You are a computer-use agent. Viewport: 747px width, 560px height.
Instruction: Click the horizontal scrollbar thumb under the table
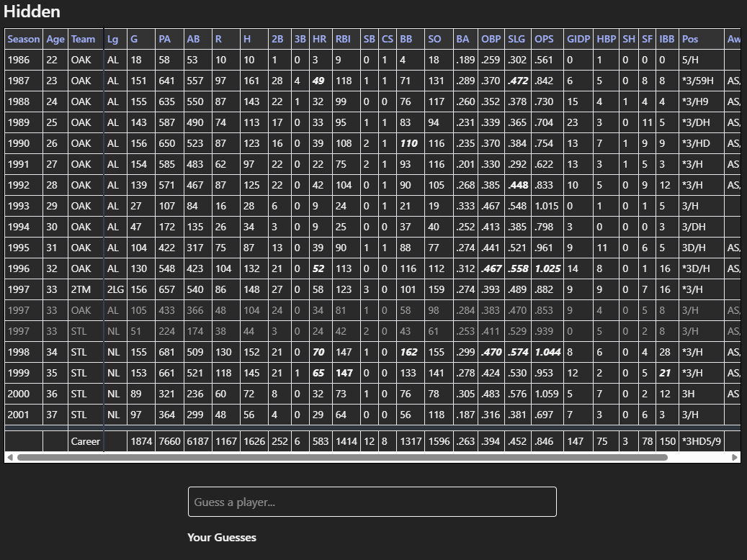[342, 457]
